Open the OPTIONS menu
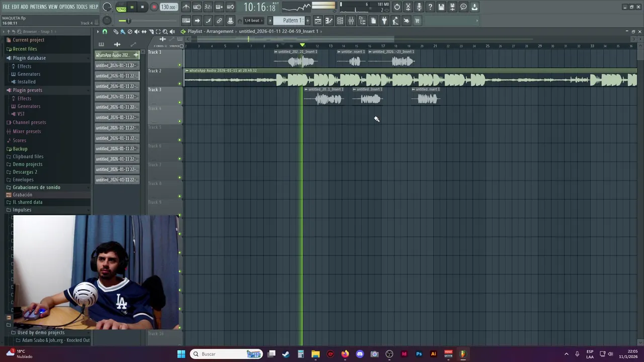Screen dimensions: 644x362 (x=67, y=7)
